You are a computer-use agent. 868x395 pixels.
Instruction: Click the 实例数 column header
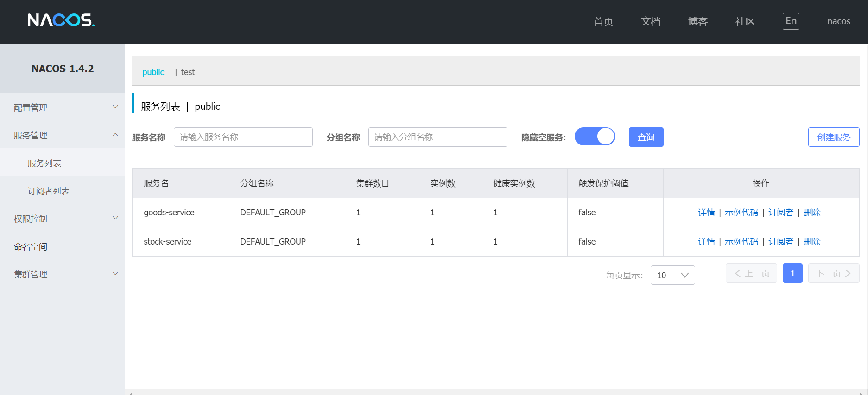click(x=451, y=183)
